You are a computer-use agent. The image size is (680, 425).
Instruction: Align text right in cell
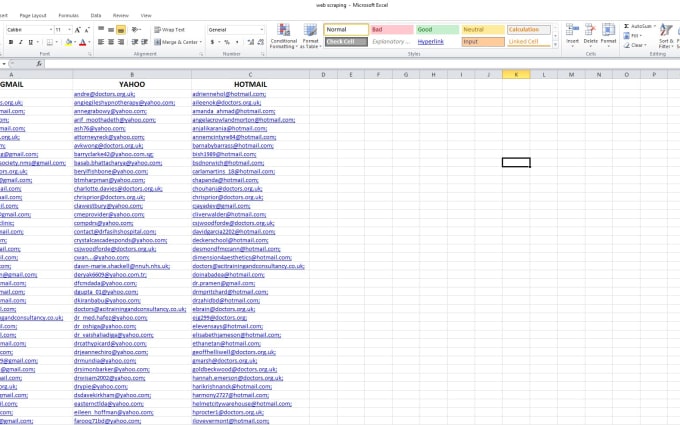[x=121, y=42]
